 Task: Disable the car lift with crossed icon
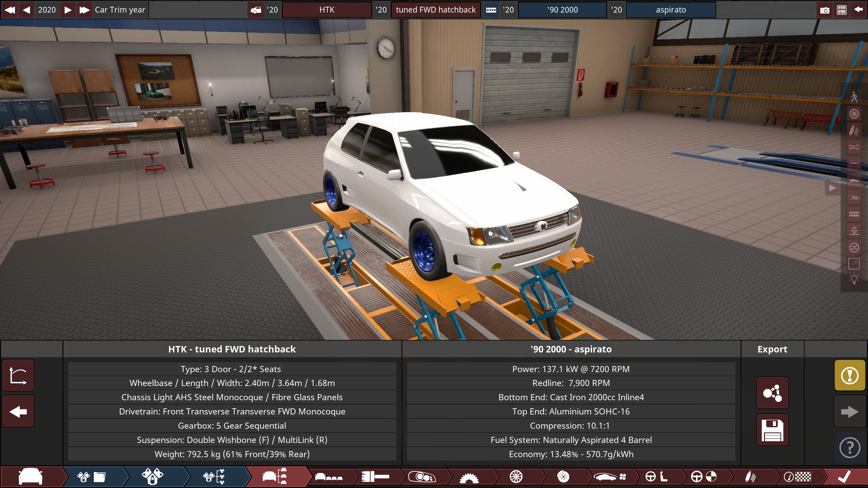click(854, 247)
